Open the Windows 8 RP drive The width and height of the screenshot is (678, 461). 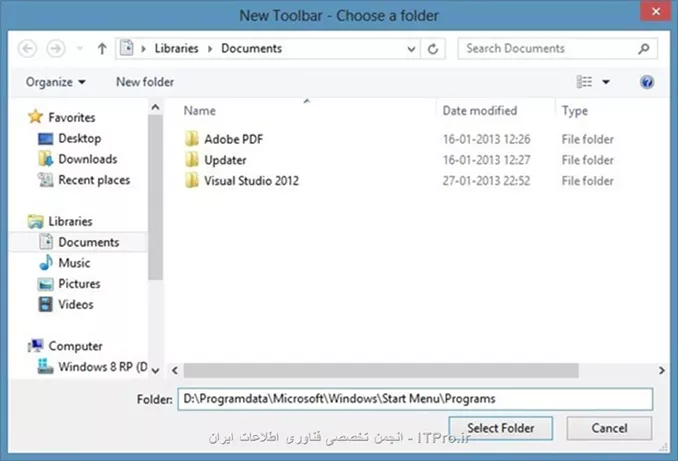(x=103, y=367)
